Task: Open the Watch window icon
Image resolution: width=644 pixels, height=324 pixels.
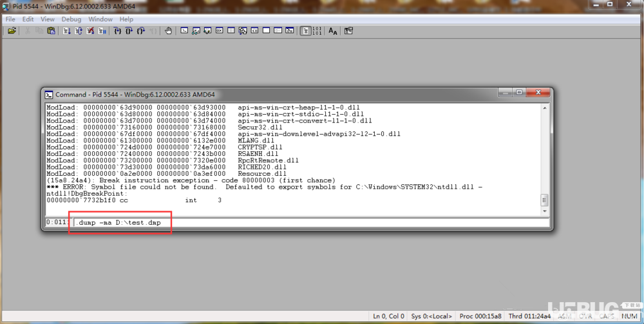Action: 196,31
